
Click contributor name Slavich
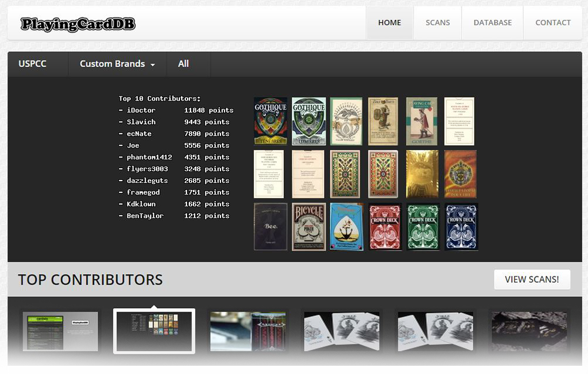point(141,122)
